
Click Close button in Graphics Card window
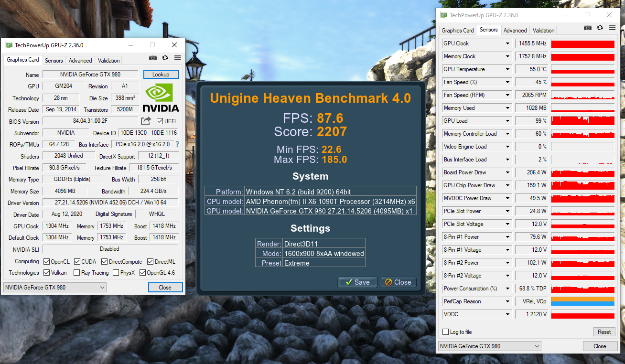click(165, 288)
